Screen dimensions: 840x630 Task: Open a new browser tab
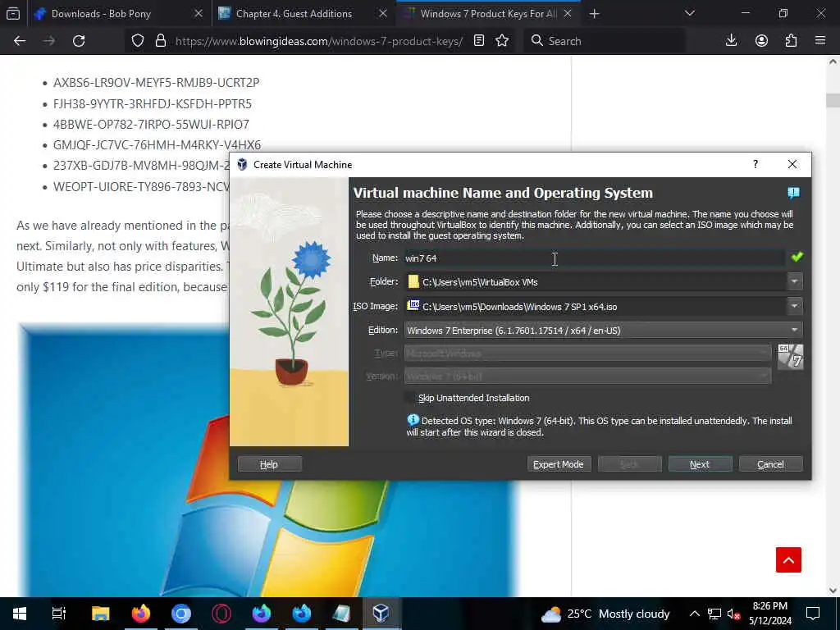pyautogui.click(x=594, y=14)
